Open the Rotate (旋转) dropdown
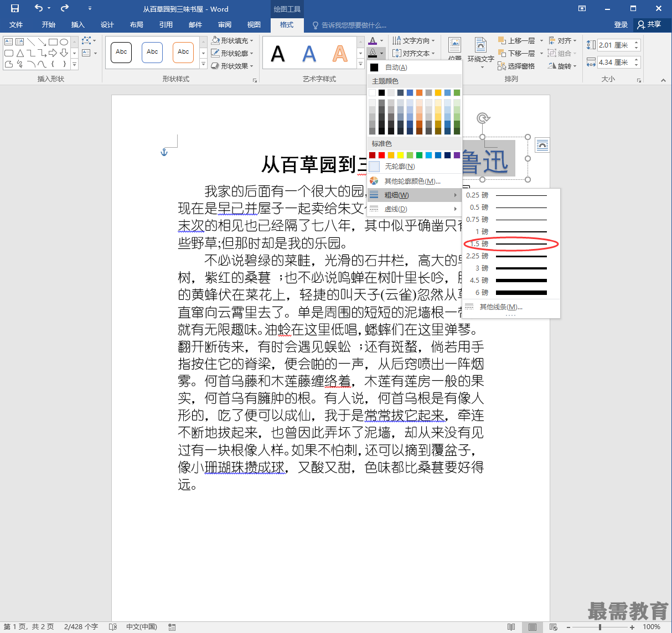This screenshot has height=633, width=672. click(x=562, y=66)
